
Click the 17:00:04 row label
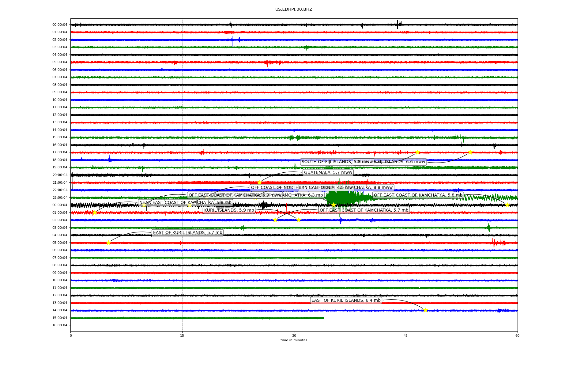pyautogui.click(x=60, y=152)
